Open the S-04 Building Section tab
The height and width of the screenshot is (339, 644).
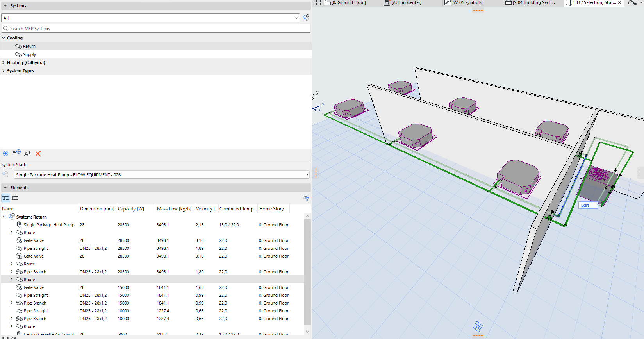coord(533,2)
